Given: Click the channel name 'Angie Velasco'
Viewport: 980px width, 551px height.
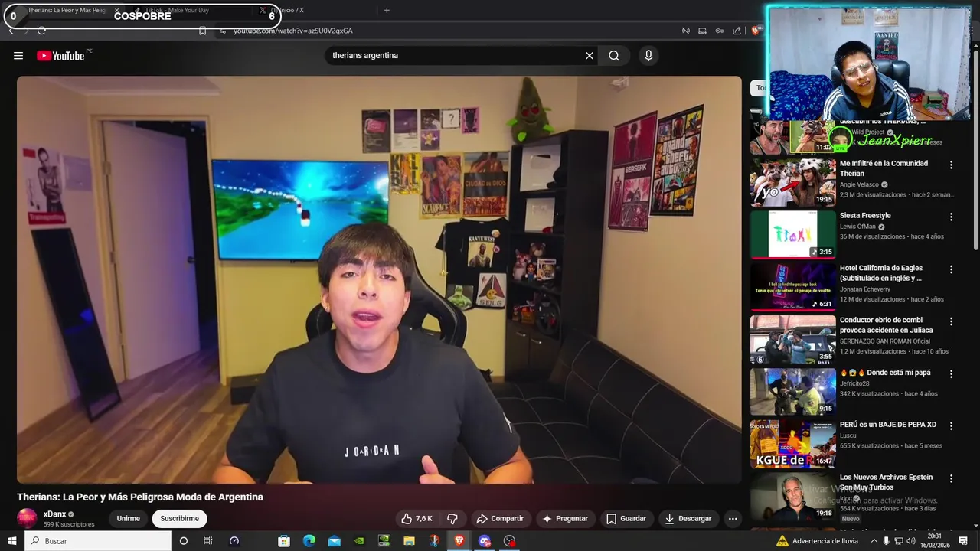Looking at the screenshot, I should point(860,184).
